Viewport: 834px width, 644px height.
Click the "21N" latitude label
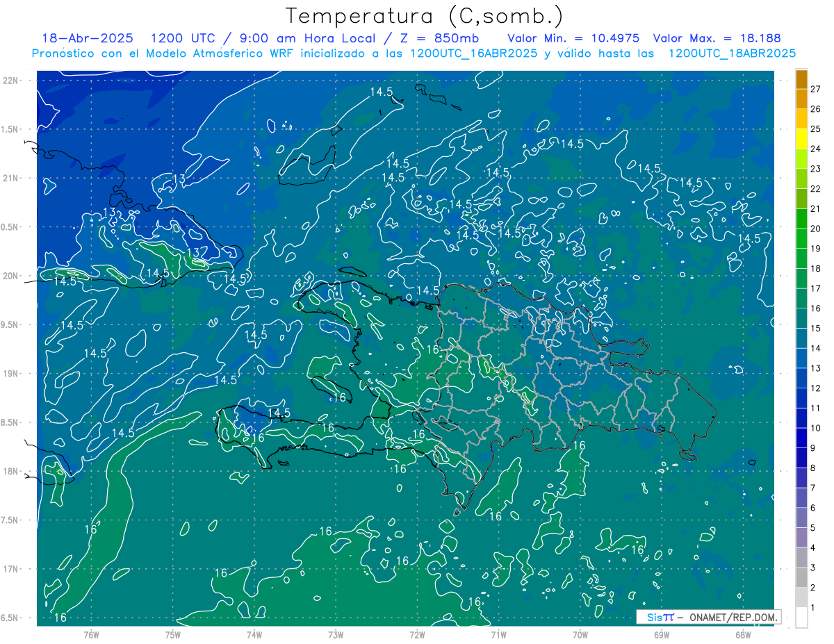(x=11, y=178)
